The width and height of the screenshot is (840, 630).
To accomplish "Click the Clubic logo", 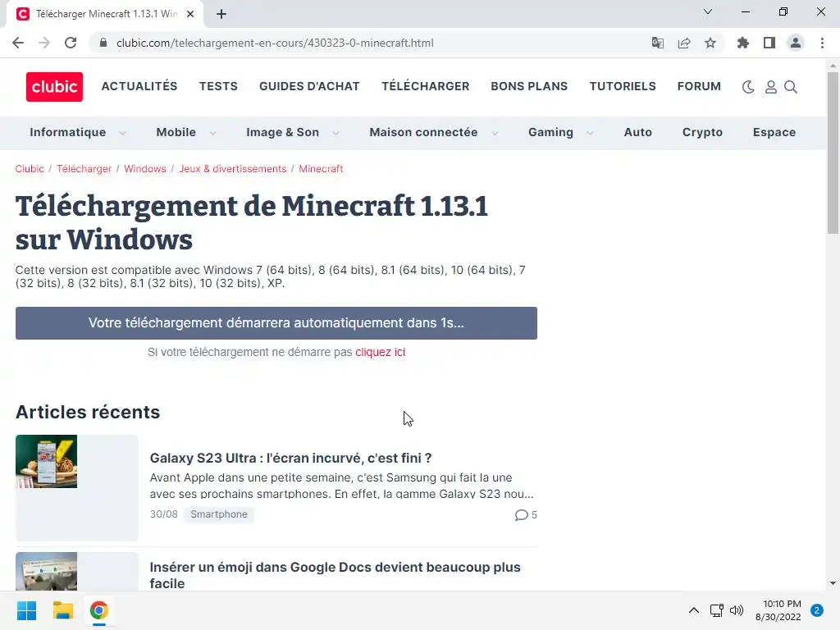I will [x=54, y=87].
